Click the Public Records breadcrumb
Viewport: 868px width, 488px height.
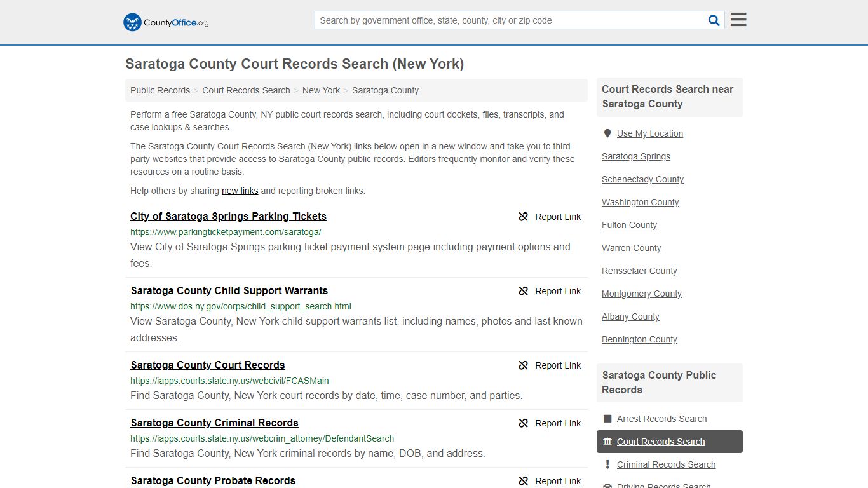pos(159,90)
